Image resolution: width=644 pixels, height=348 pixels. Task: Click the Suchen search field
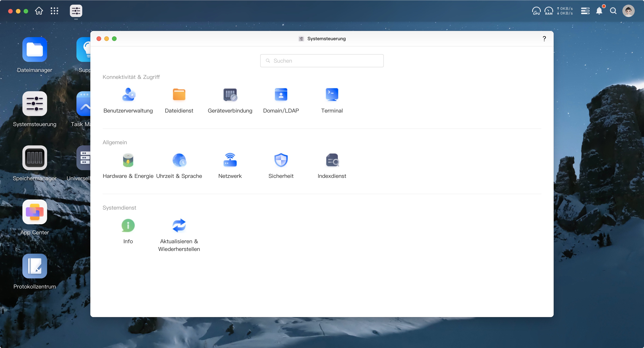tap(322, 61)
